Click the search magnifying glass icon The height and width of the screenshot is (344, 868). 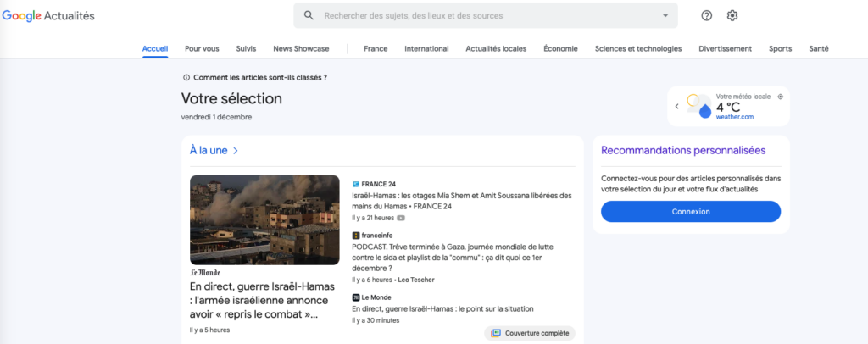[309, 15]
